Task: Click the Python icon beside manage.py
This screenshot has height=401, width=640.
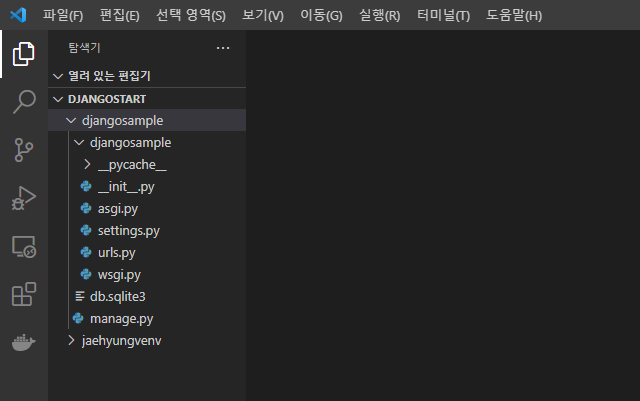Action: click(78, 319)
